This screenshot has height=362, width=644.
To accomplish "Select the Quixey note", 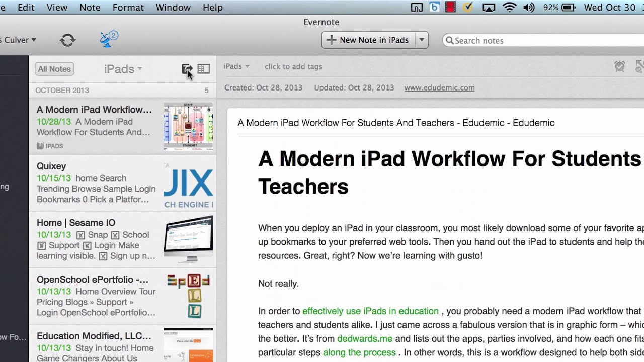I will tap(123, 183).
